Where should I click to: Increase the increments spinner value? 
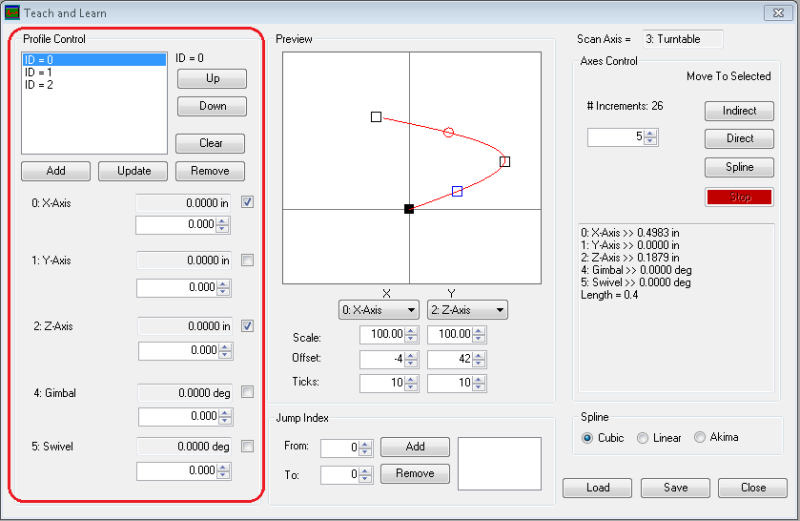click(x=653, y=134)
